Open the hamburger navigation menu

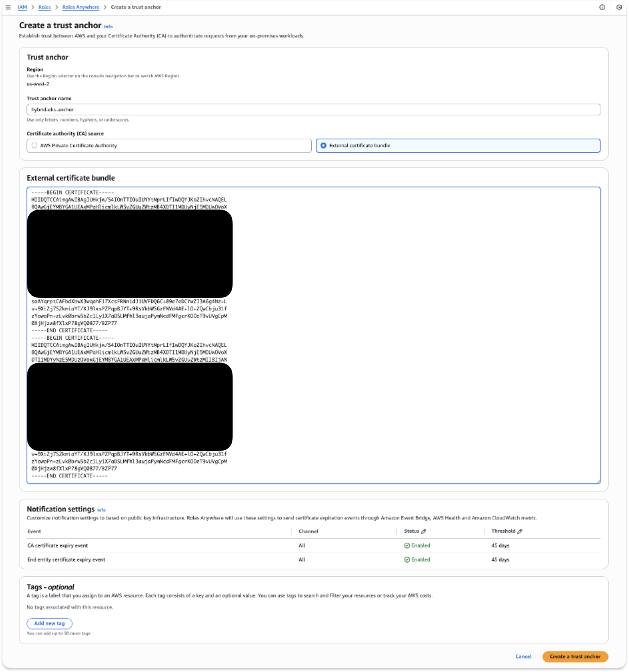[8, 7]
